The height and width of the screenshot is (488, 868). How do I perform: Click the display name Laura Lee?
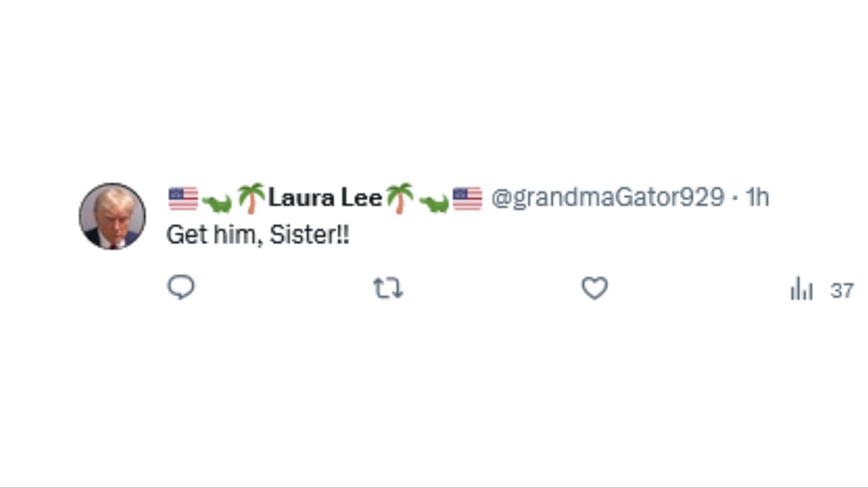point(325,198)
